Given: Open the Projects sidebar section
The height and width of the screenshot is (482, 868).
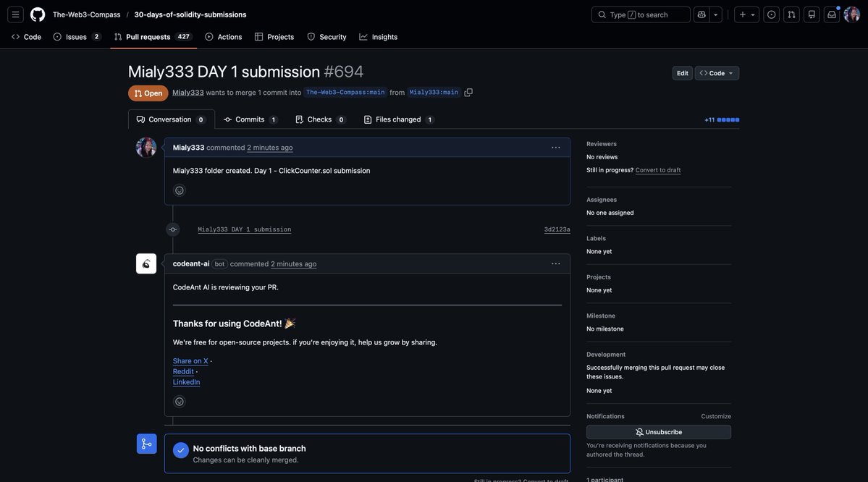Looking at the screenshot, I should [x=599, y=277].
